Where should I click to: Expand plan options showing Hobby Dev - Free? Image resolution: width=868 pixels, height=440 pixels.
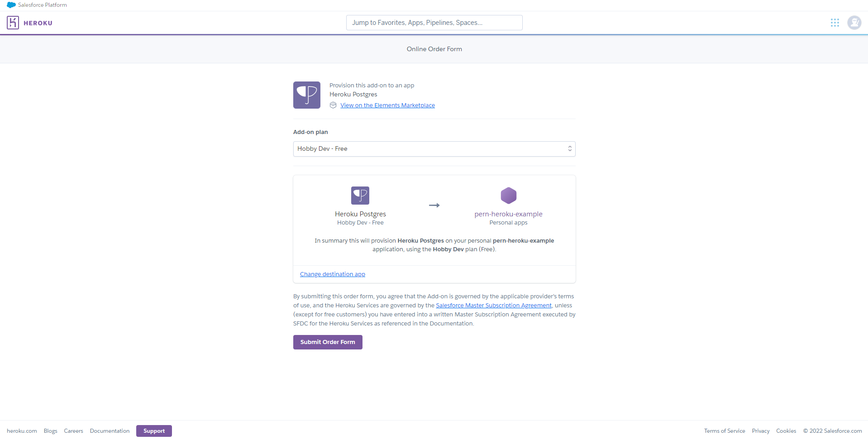click(x=434, y=148)
